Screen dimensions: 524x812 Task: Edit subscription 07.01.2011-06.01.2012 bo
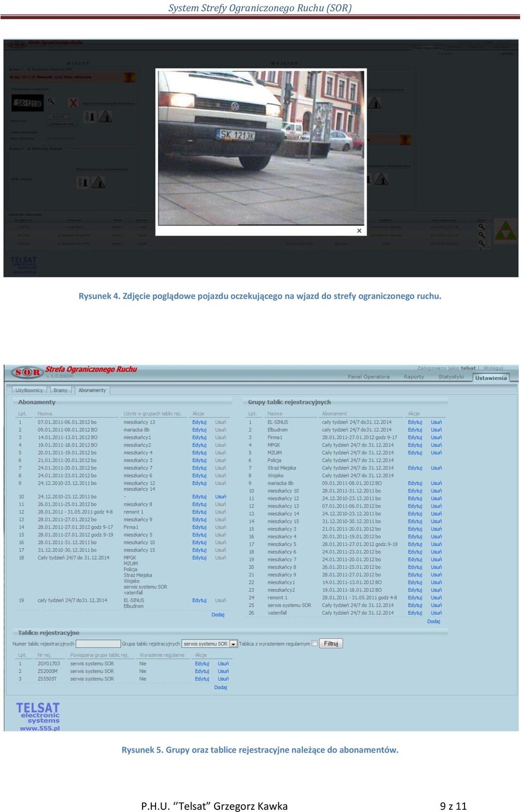199,422
